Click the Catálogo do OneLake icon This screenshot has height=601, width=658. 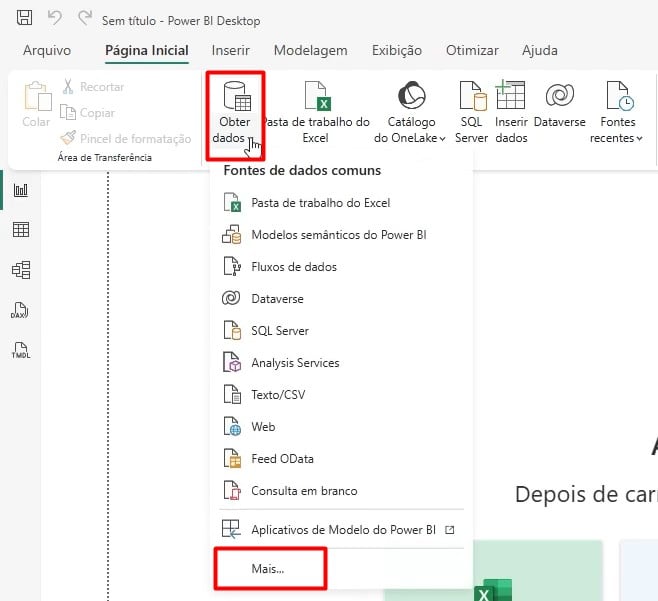[411, 95]
